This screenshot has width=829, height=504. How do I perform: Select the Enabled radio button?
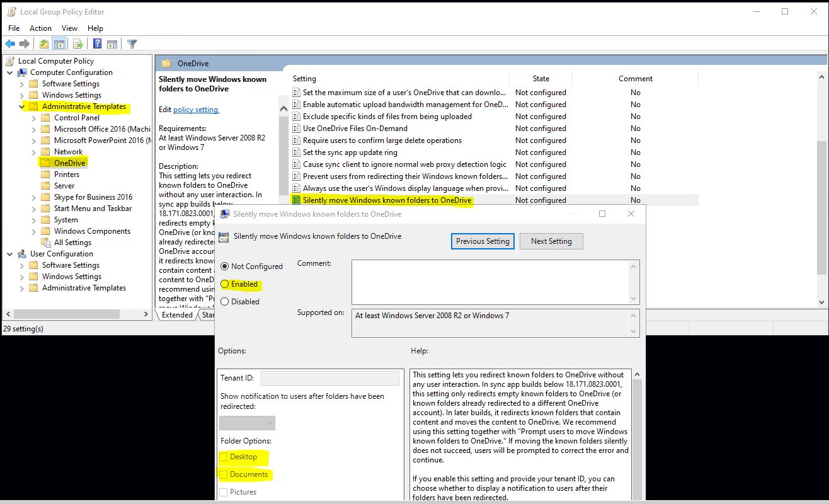click(225, 284)
